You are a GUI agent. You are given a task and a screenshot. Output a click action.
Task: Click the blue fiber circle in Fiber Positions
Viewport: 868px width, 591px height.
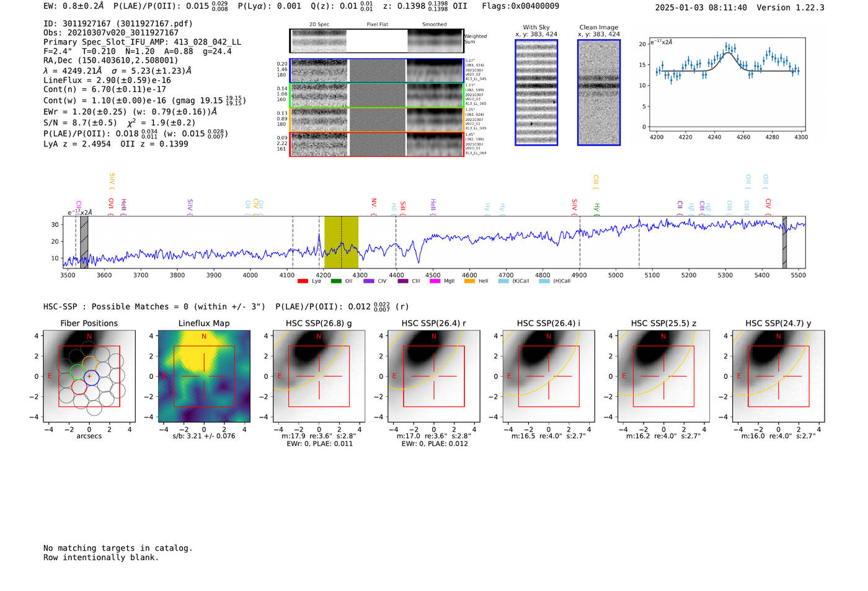pos(91,377)
